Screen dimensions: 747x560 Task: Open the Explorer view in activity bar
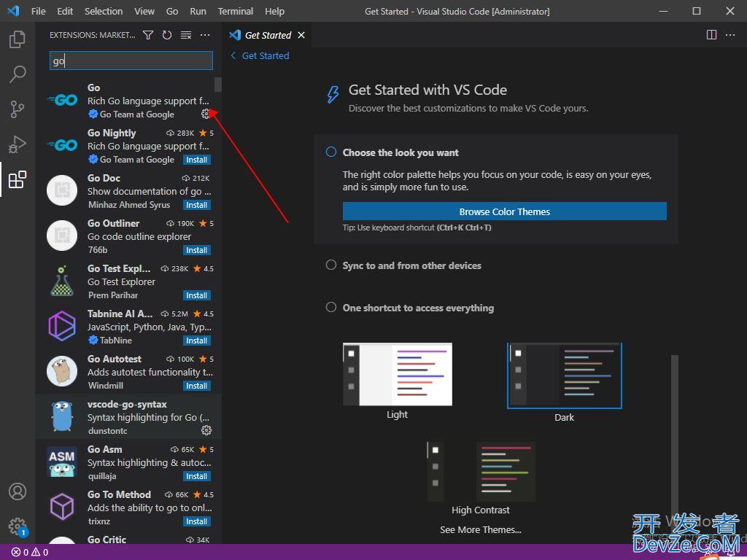(x=18, y=39)
